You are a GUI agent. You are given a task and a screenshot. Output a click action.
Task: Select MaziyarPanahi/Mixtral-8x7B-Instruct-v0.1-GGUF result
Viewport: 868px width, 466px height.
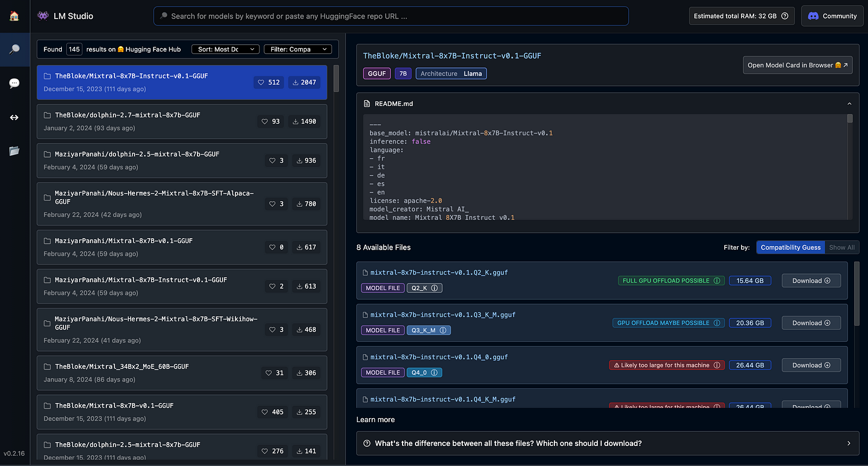(x=182, y=286)
